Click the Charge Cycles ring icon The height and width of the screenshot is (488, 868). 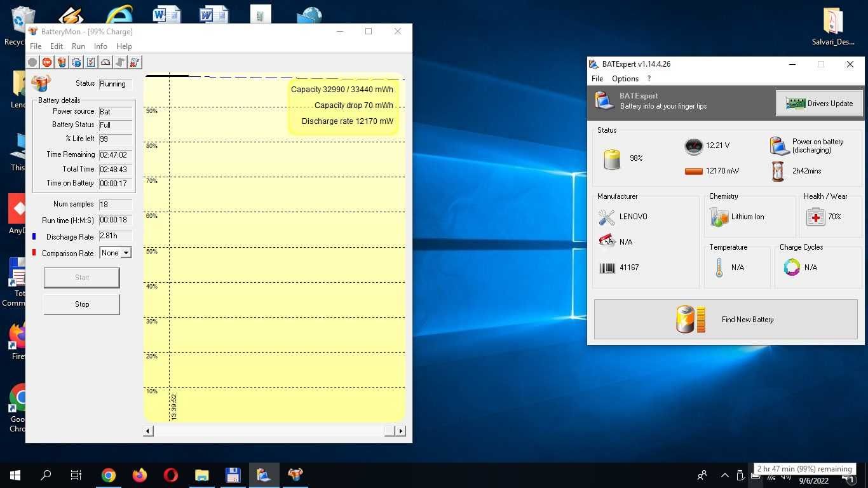[x=792, y=268]
